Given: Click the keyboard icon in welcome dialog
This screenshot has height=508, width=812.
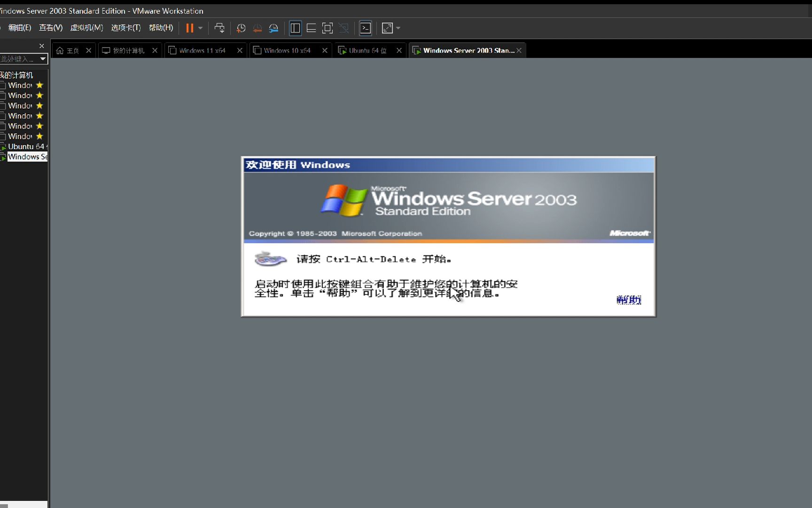Looking at the screenshot, I should [270, 259].
